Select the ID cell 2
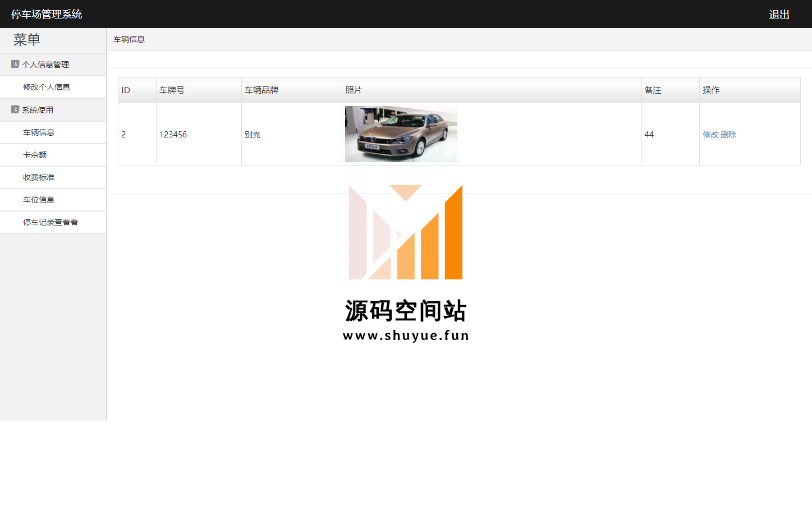The image size is (812, 529). [x=137, y=134]
